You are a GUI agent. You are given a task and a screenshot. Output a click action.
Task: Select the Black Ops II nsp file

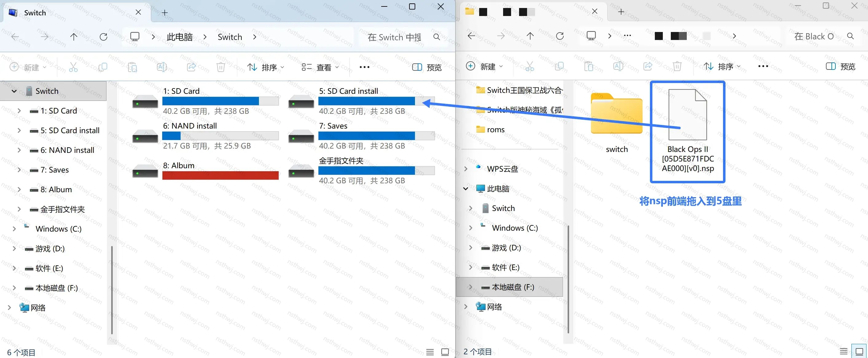(x=687, y=132)
